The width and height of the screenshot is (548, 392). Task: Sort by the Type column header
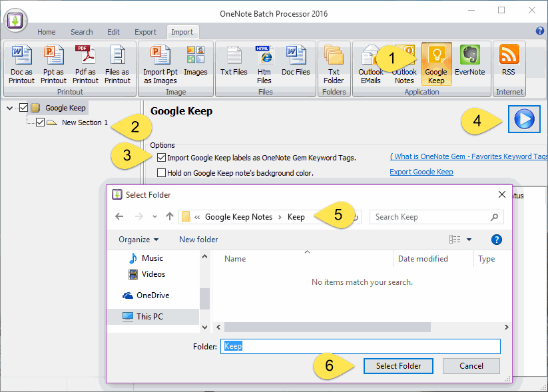point(487,259)
